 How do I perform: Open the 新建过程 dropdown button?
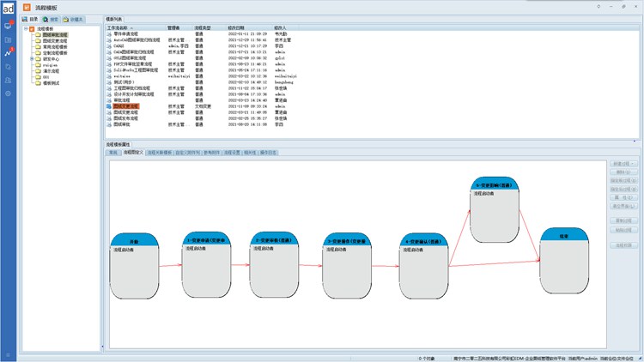[624, 163]
